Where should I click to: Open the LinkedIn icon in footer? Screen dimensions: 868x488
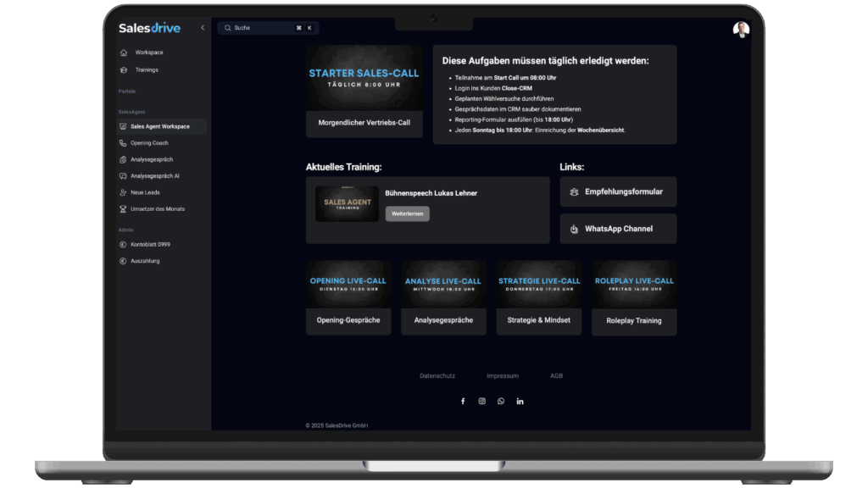click(x=520, y=401)
